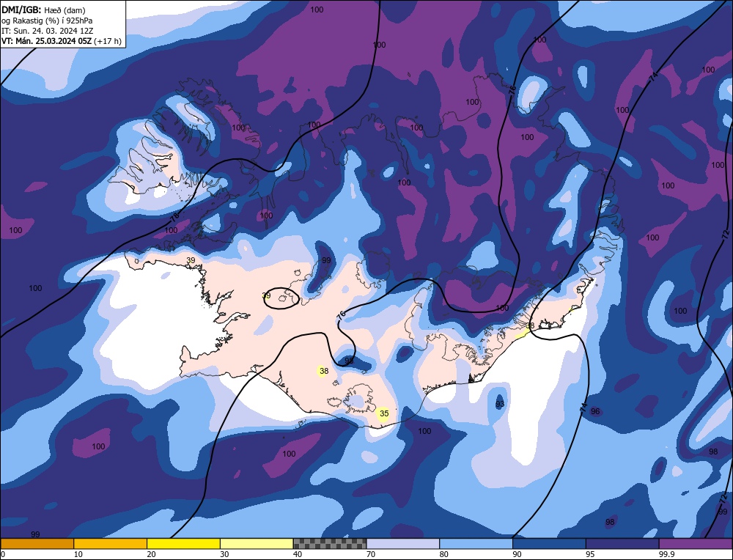This screenshot has height=560, width=733.
Task: Click the 'DMI/IGB: Hæð (dam)' title line
Action: coord(43,10)
